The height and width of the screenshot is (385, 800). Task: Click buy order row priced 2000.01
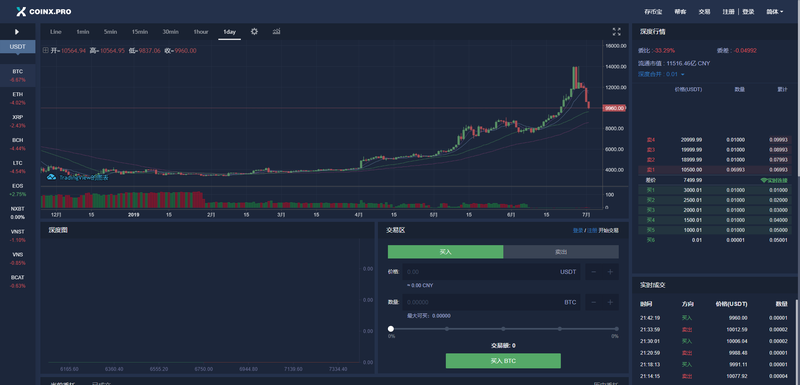714,210
